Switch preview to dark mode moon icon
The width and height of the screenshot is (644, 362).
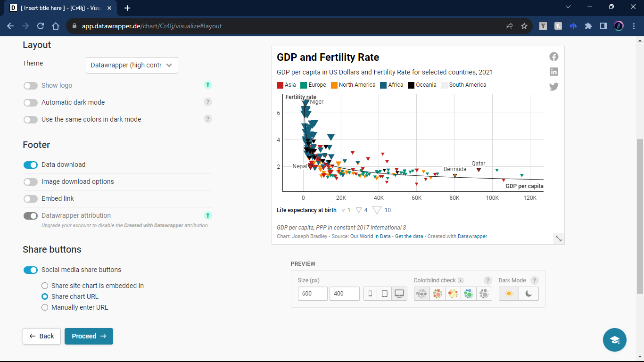528,294
